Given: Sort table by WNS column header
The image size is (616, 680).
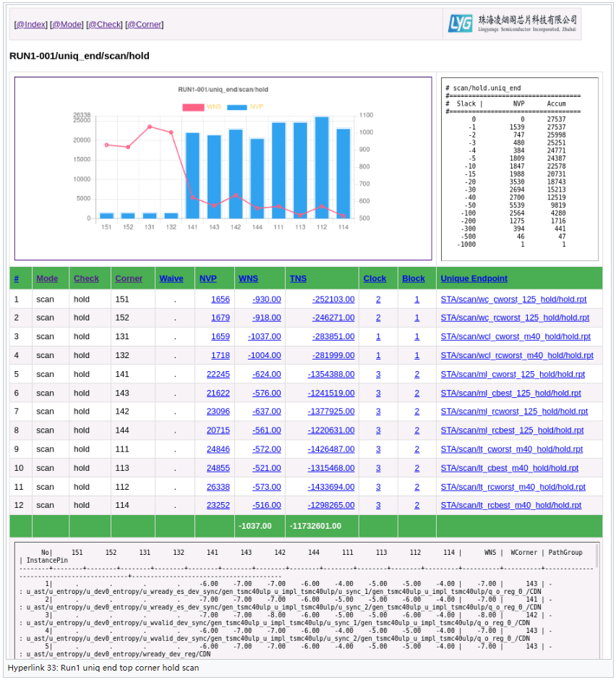Looking at the screenshot, I should (x=248, y=279).
